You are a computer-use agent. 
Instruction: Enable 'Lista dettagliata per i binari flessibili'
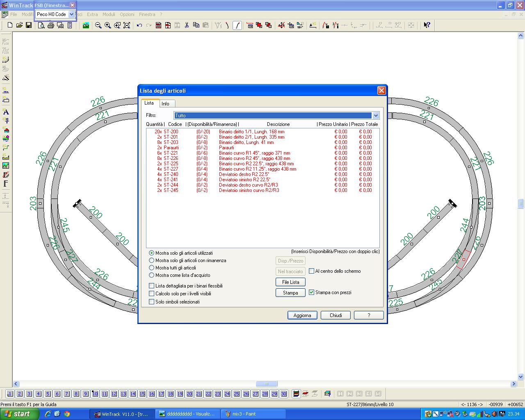point(152,286)
